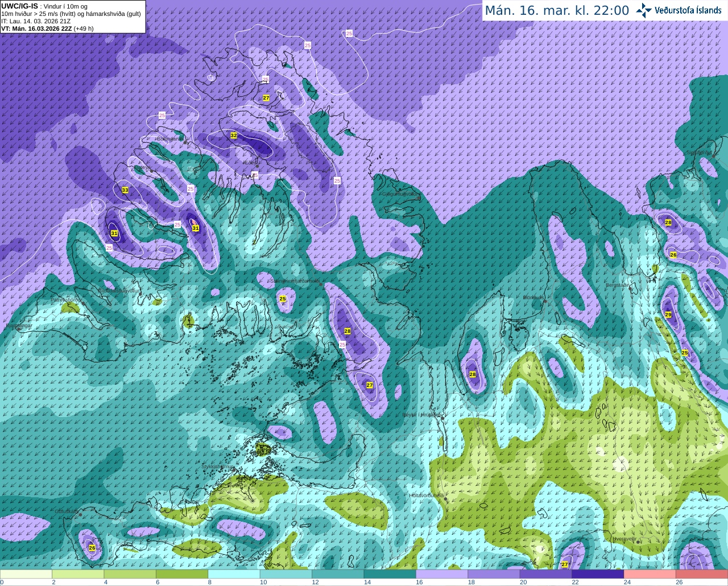Click the Steingrímsfjarðarheiði station label
The width and height of the screenshot is (728, 586).
(x=294, y=280)
